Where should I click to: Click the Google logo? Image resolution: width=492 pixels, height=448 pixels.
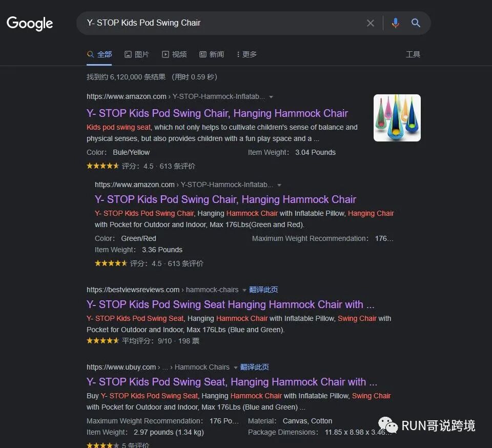(29, 23)
